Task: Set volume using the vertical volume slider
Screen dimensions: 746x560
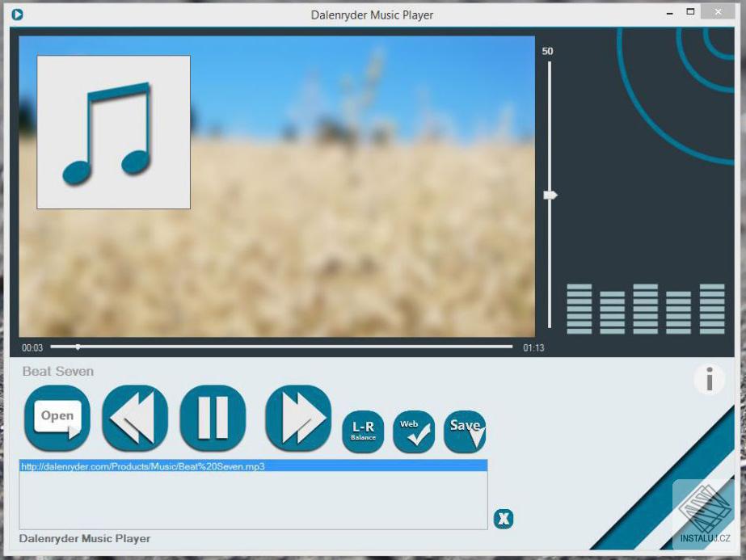Action: 550,194
